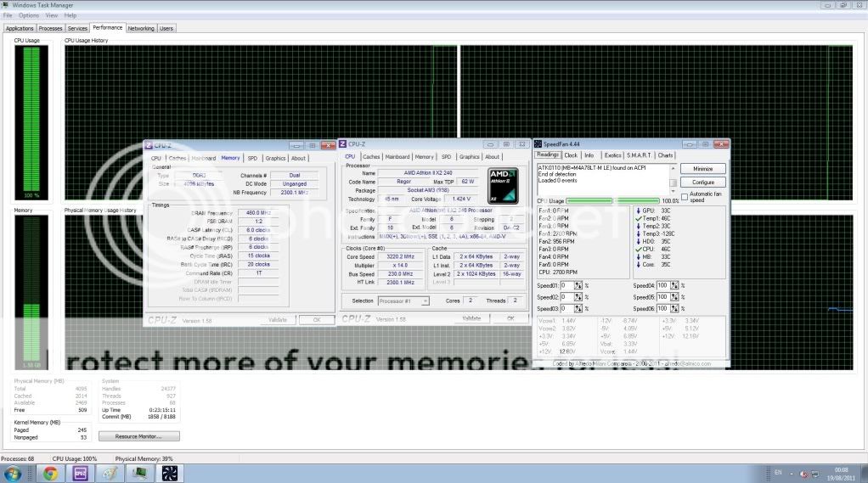Click the CPU-Z processor window title icon
The image size is (868, 483).
(343, 144)
